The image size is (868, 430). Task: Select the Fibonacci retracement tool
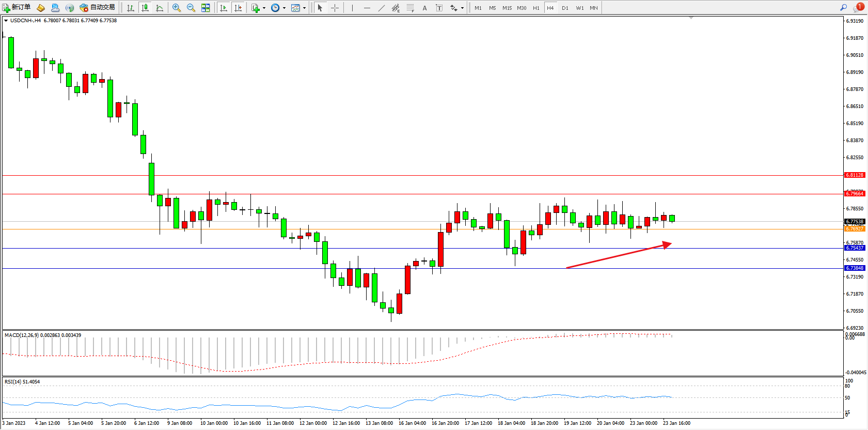pyautogui.click(x=411, y=8)
